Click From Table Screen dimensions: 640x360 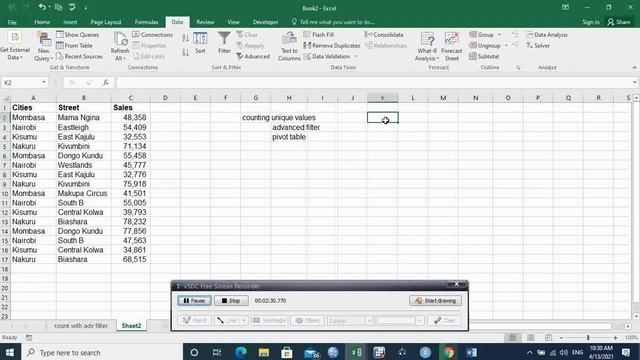click(x=74, y=46)
